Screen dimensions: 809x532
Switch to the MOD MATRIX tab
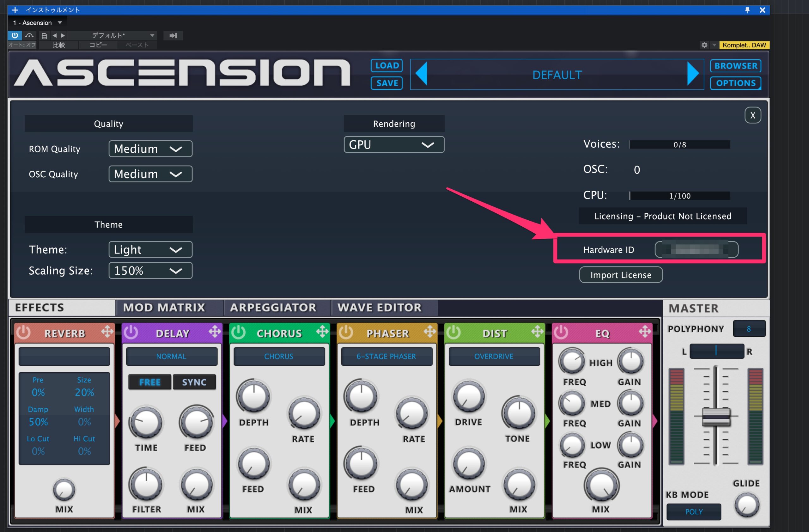pos(164,307)
